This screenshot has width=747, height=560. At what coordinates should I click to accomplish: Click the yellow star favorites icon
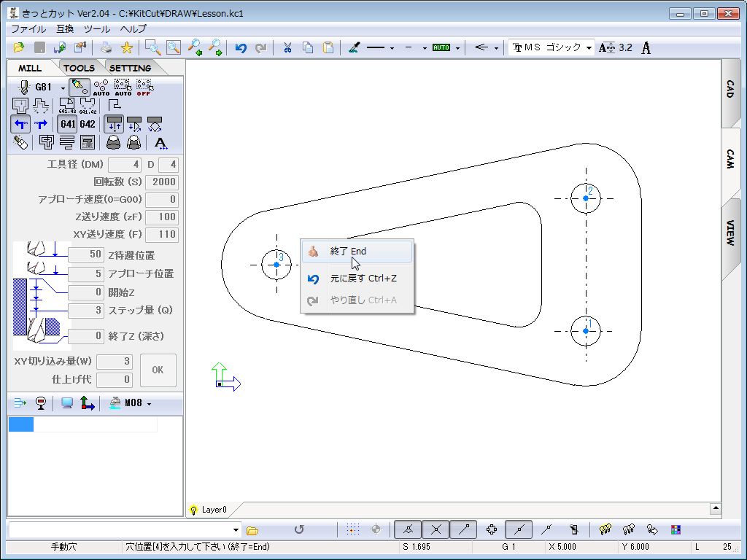click(127, 47)
